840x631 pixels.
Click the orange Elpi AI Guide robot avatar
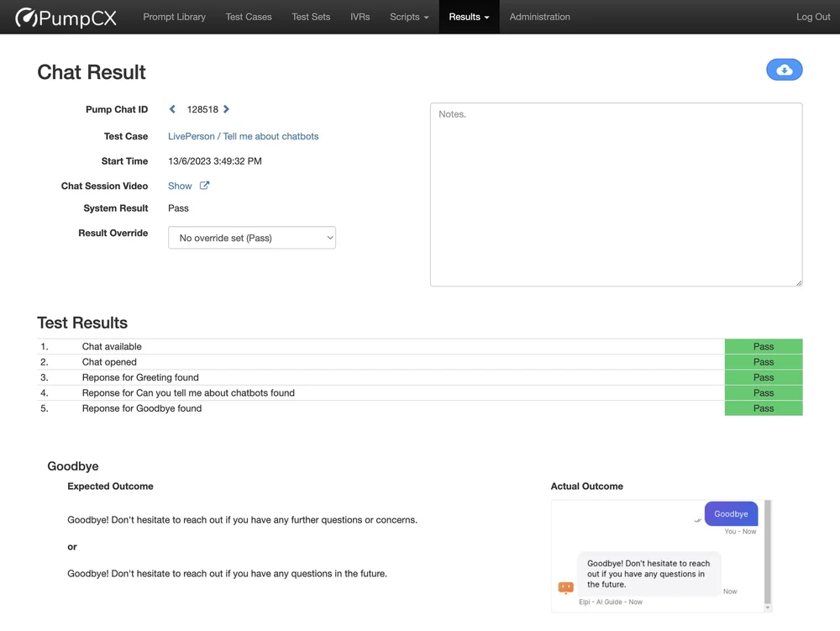565,588
